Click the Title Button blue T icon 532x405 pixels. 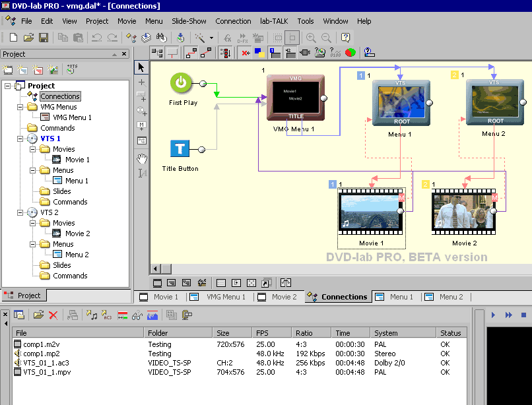(180, 148)
